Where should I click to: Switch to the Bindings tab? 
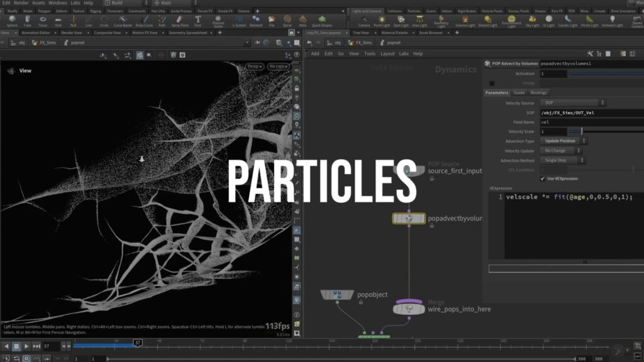pyautogui.click(x=538, y=93)
